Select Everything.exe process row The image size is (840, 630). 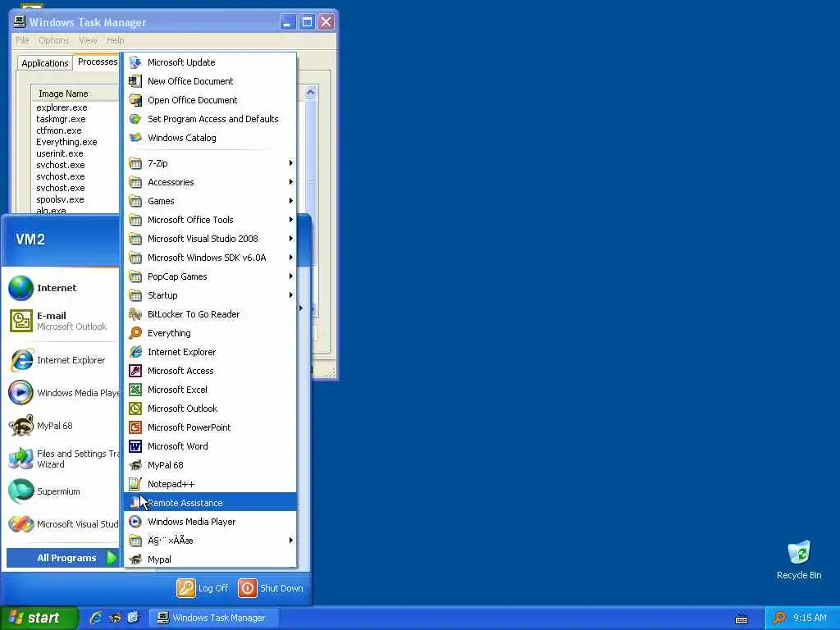pos(66,142)
